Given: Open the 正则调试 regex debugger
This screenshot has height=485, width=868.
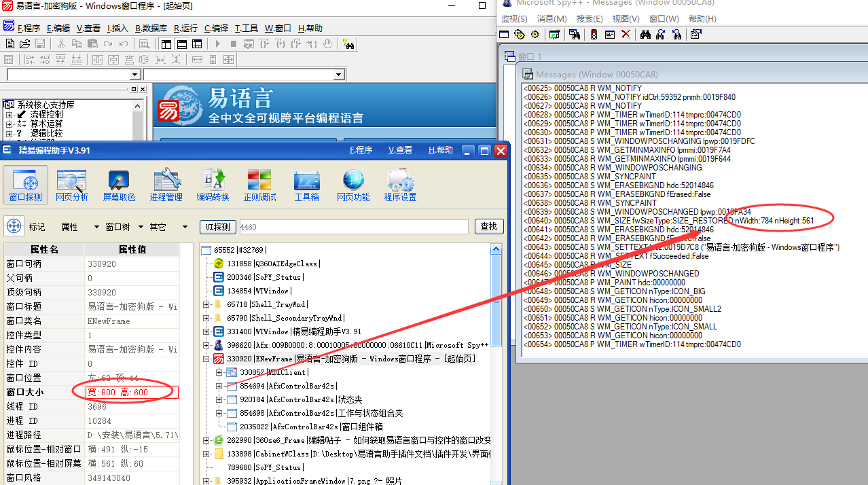Looking at the screenshot, I should (x=259, y=185).
